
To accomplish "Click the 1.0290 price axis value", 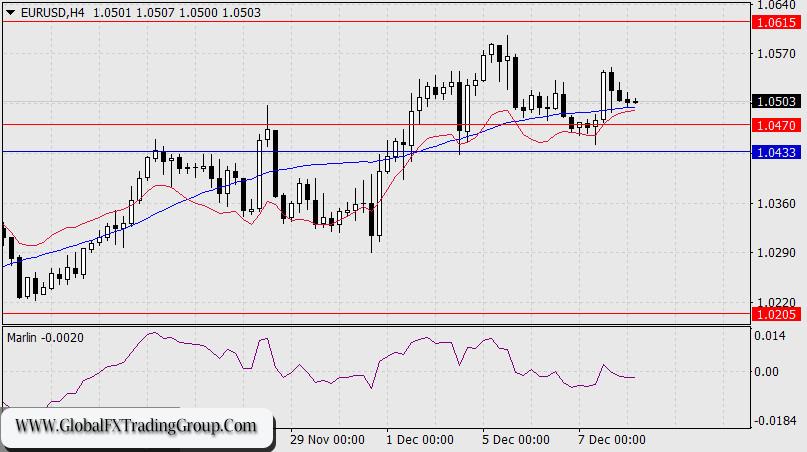I will pos(776,253).
